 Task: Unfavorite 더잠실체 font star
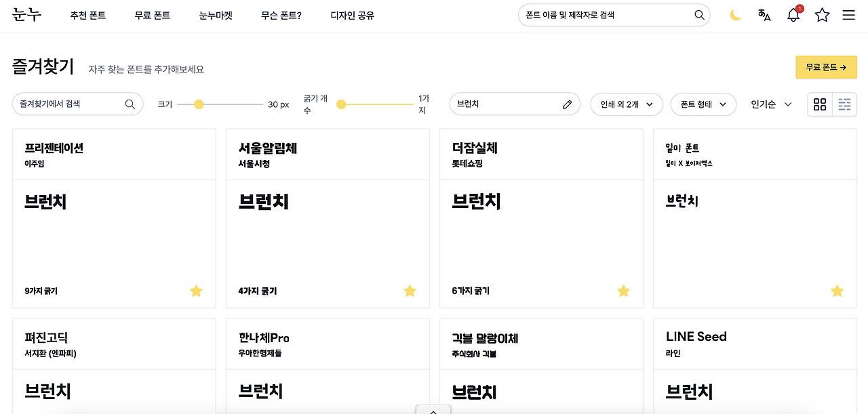click(x=623, y=291)
